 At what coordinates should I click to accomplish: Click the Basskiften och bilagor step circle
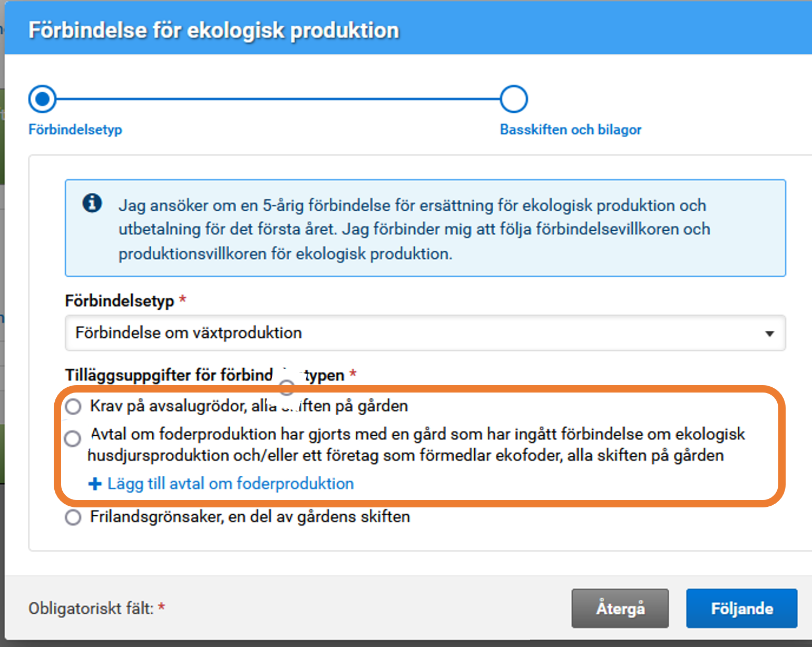[513, 98]
